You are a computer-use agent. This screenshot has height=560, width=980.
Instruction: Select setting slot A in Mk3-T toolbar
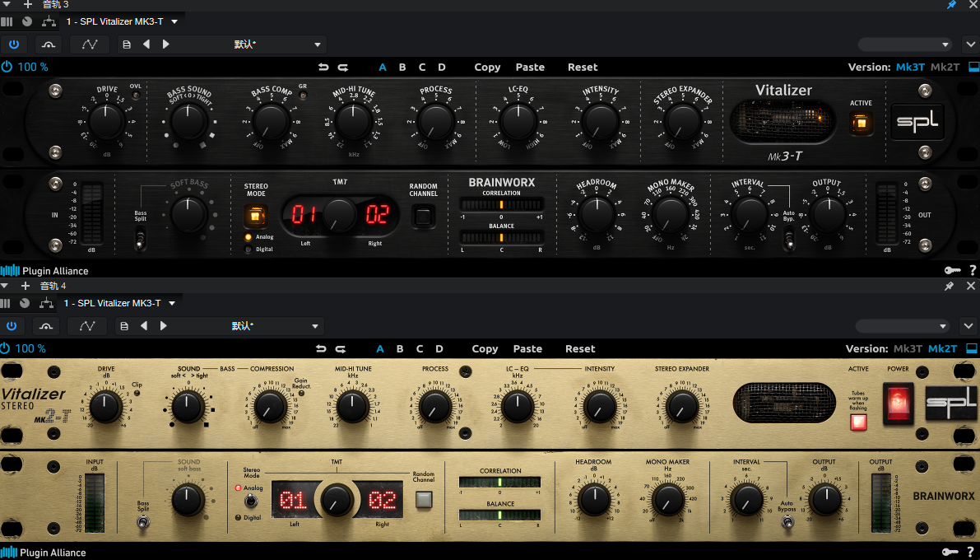[383, 67]
